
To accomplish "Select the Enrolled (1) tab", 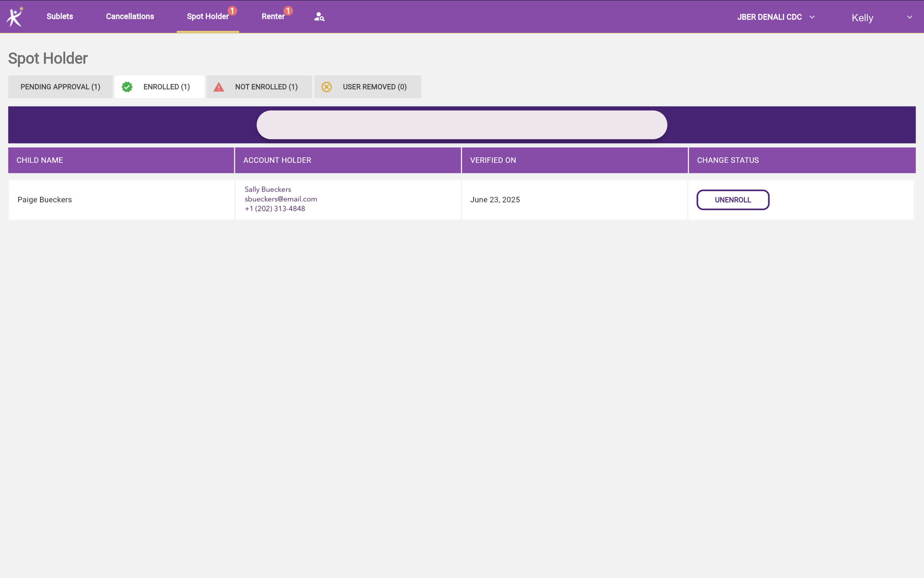I will pos(159,87).
